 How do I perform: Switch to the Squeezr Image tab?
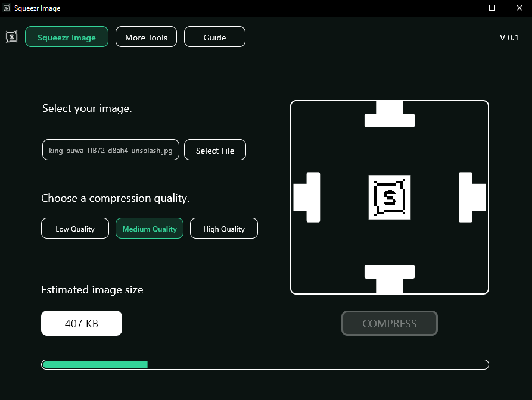[x=67, y=37]
